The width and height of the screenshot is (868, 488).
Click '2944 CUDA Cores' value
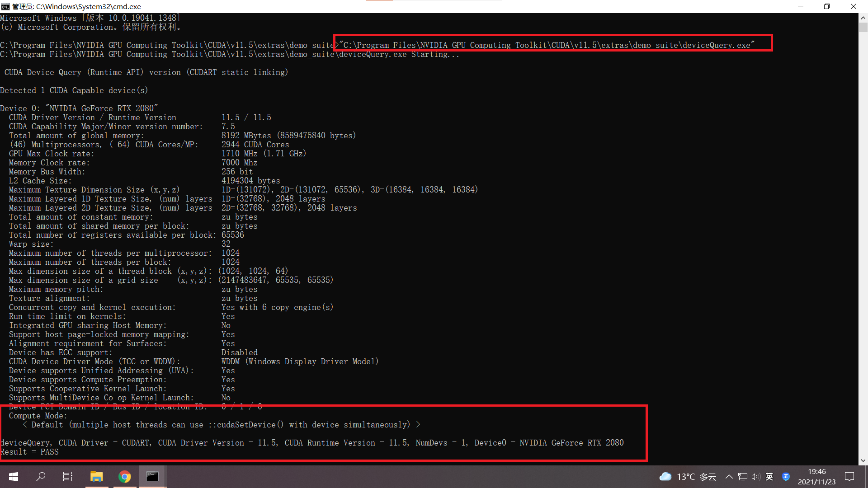coord(255,145)
